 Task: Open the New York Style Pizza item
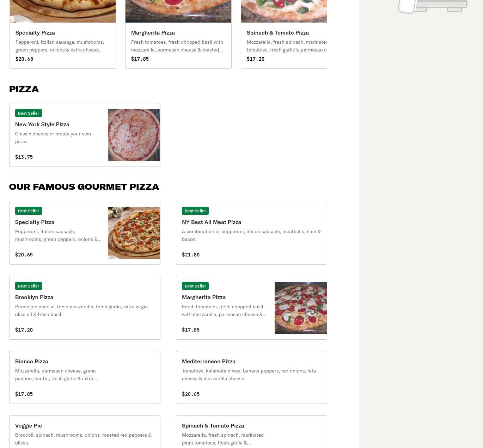coord(85,135)
